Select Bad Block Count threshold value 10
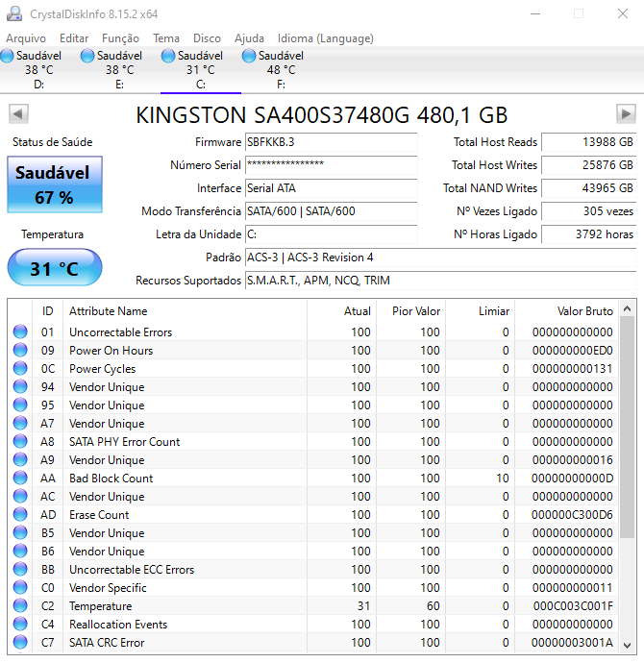Screen dimensions: 644x663 [503, 479]
